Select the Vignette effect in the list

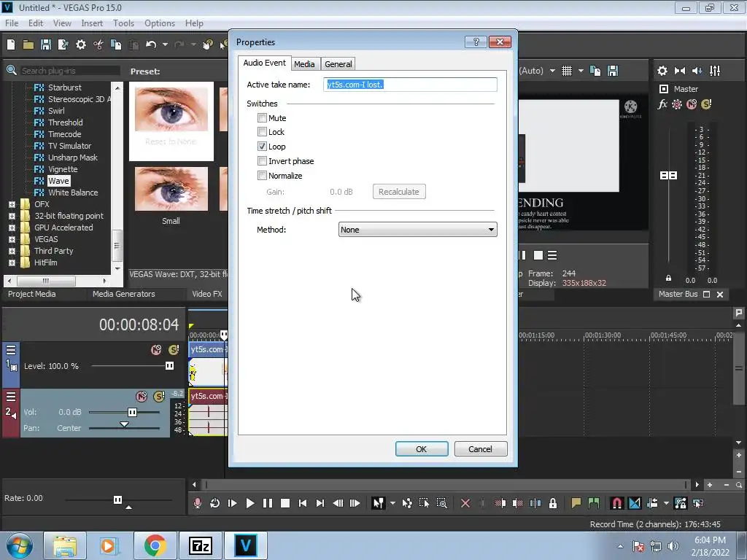point(63,169)
